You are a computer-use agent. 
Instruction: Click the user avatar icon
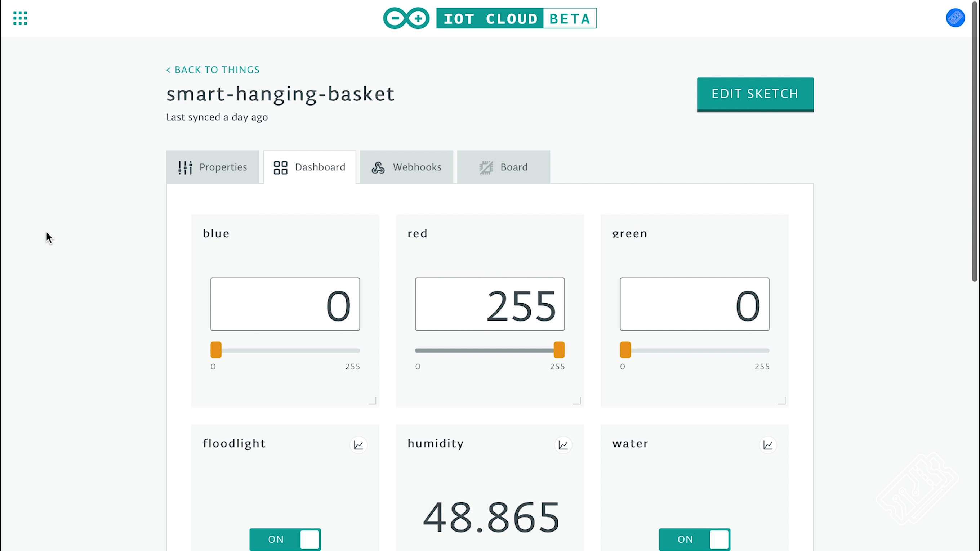click(x=955, y=18)
